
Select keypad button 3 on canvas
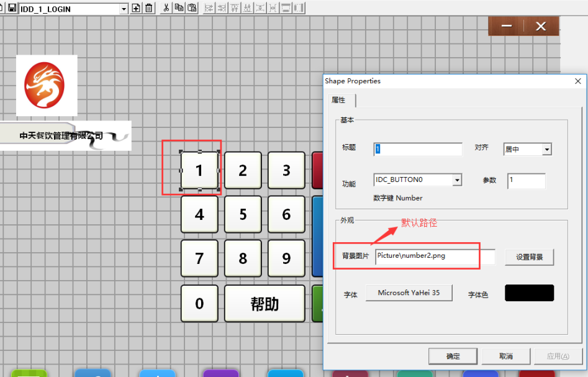286,171
